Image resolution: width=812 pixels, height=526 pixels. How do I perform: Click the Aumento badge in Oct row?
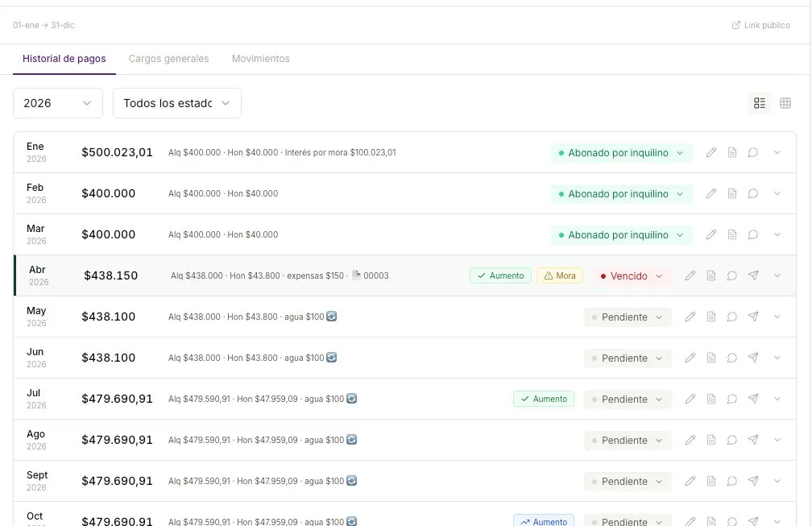(x=544, y=521)
